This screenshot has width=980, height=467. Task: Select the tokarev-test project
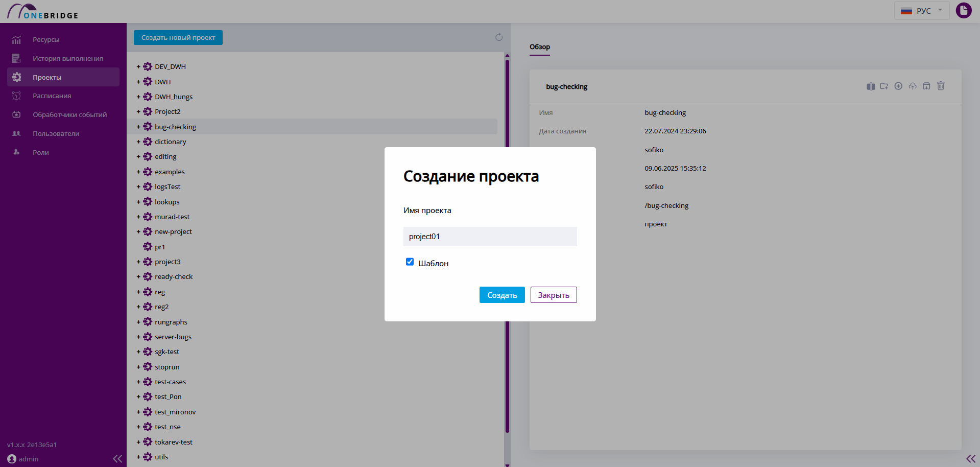(x=174, y=442)
